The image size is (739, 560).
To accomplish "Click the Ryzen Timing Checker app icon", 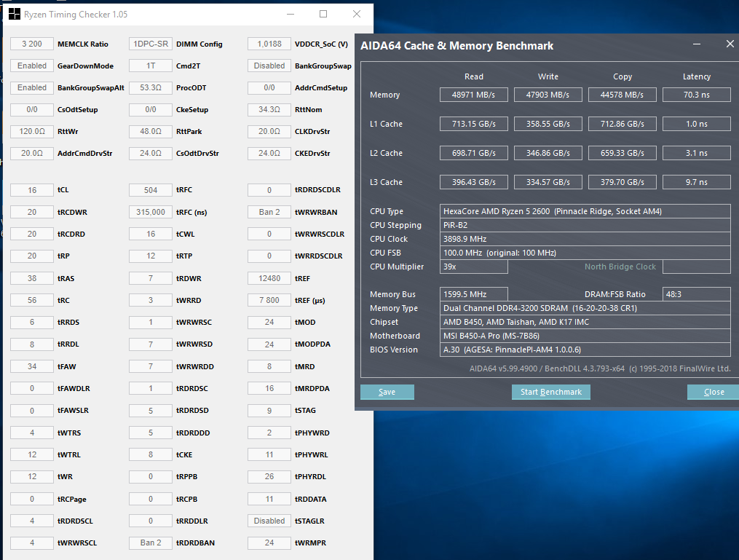I will 14,14.
